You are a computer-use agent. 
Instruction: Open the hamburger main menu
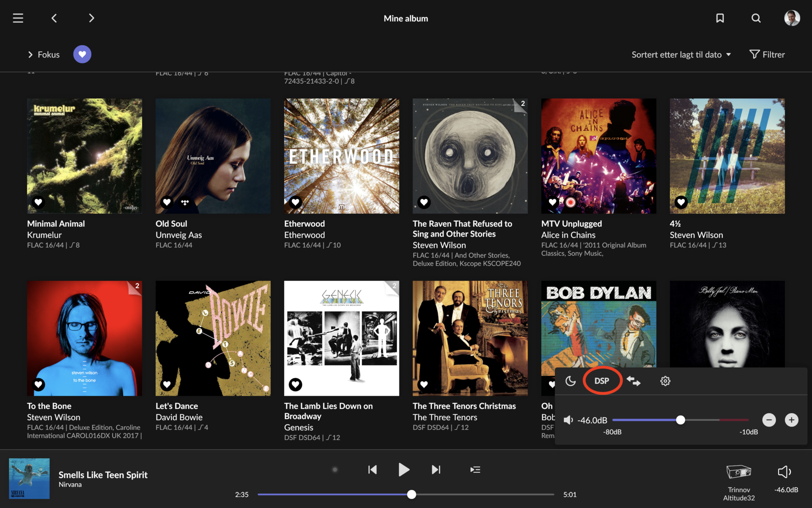click(18, 18)
